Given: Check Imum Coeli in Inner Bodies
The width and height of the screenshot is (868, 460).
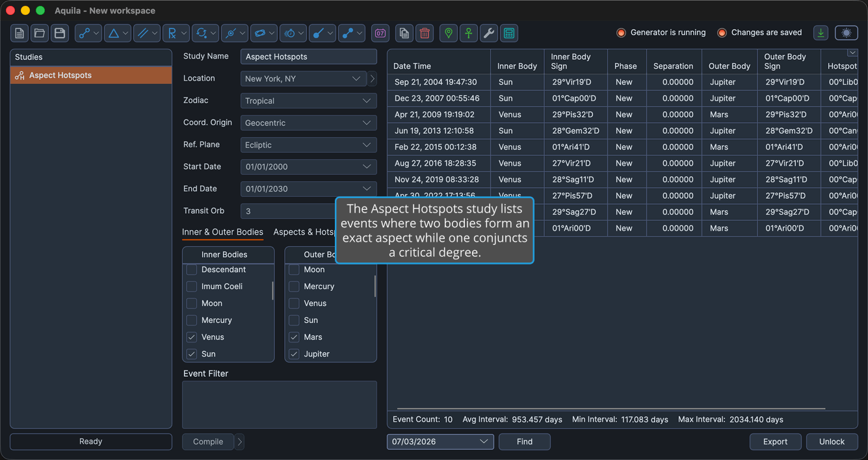Looking at the screenshot, I should tap(192, 287).
